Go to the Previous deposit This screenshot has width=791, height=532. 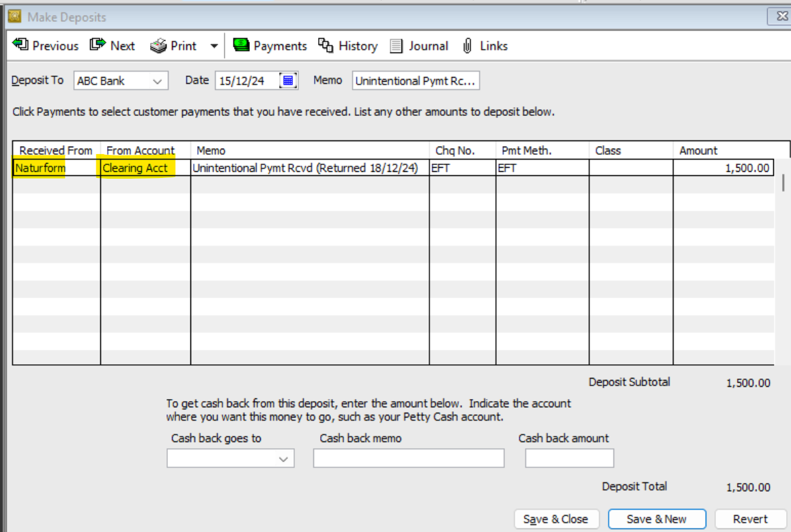46,46
